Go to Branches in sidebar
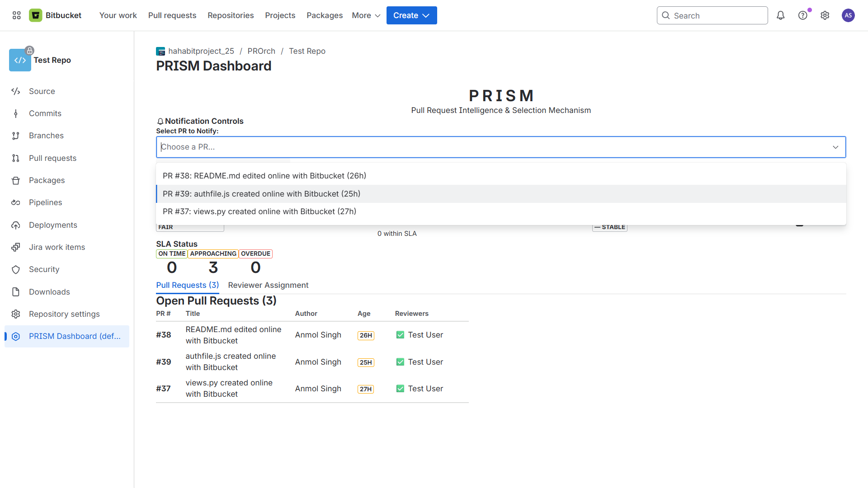The width and height of the screenshot is (868, 488). (x=46, y=136)
